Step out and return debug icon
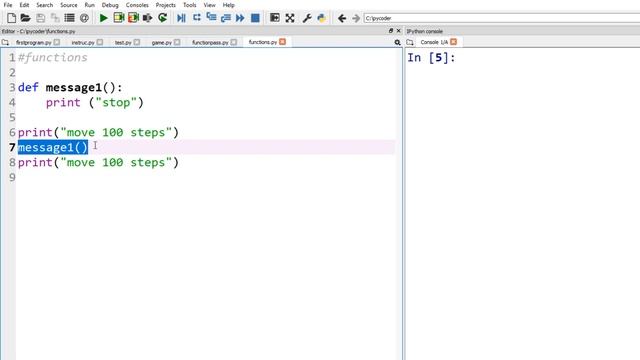 (225, 18)
